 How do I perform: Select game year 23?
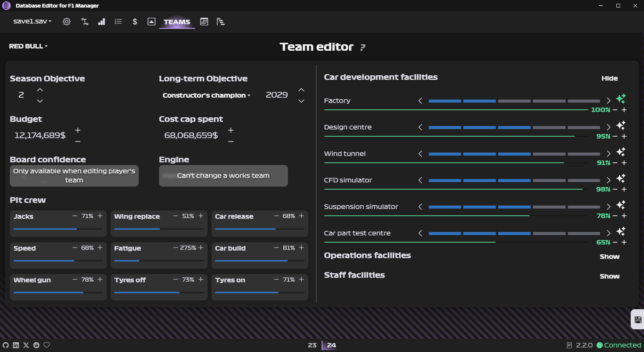tap(312, 345)
